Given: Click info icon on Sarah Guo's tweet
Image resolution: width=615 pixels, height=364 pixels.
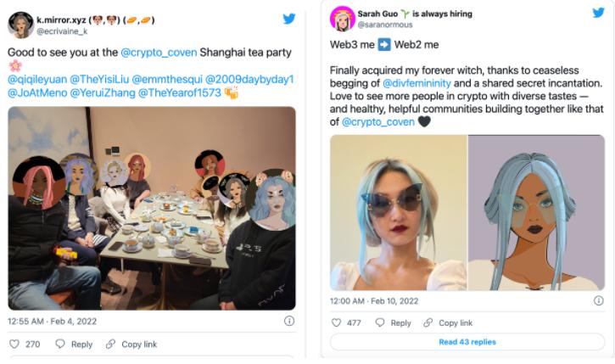Looking at the screenshot, I should coord(598,300).
